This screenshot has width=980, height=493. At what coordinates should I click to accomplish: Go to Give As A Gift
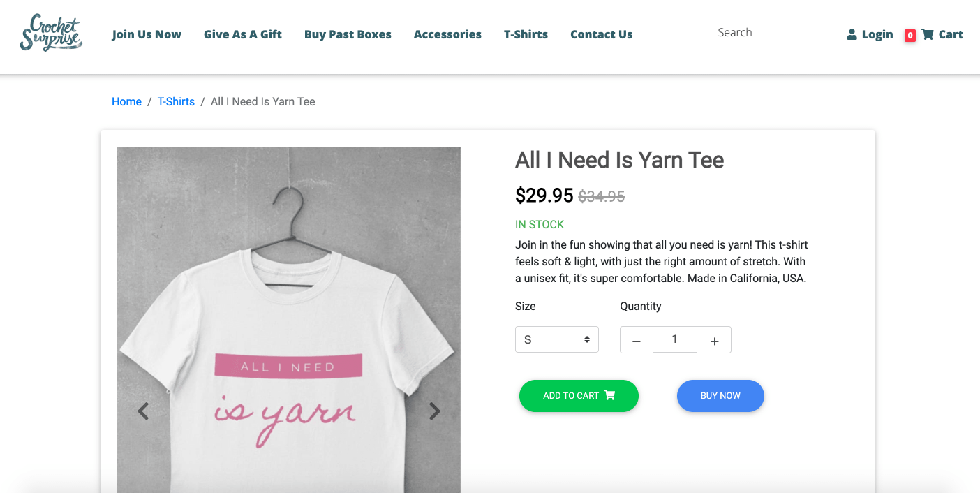243,34
